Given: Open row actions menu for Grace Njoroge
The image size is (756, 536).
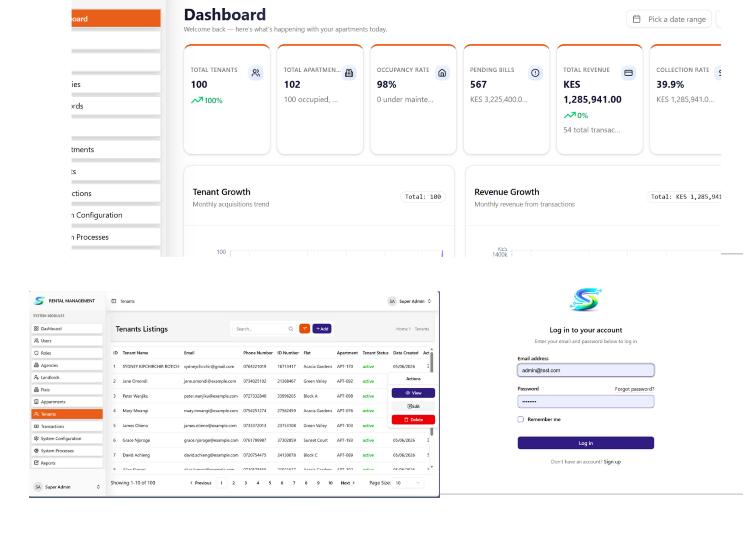Looking at the screenshot, I should pos(428,440).
